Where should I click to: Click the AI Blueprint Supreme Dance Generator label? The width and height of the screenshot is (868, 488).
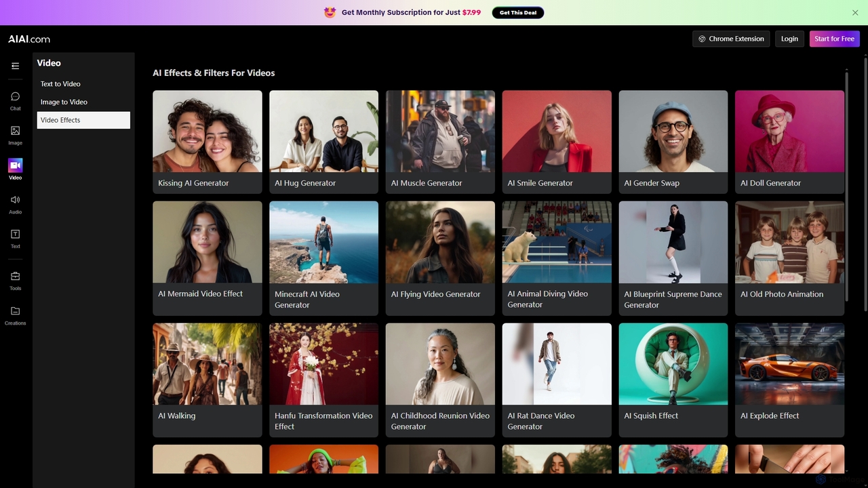click(673, 300)
